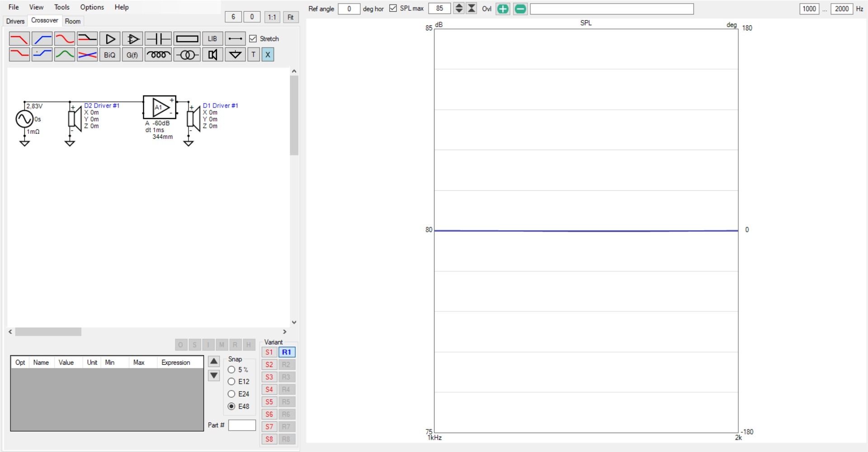Click the schematic vertical scrollbar thumb
The width and height of the screenshot is (868, 452).
point(294,115)
